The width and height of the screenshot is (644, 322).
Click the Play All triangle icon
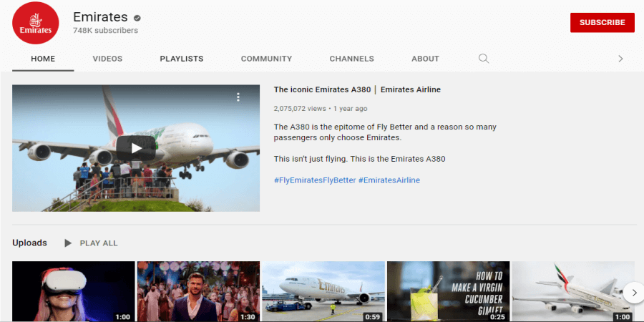tap(68, 243)
